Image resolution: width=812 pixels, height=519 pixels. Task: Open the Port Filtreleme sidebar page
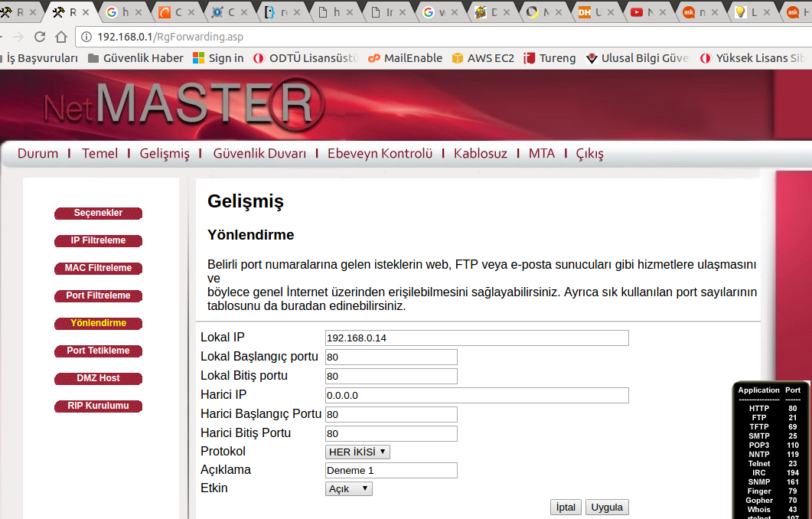point(98,295)
